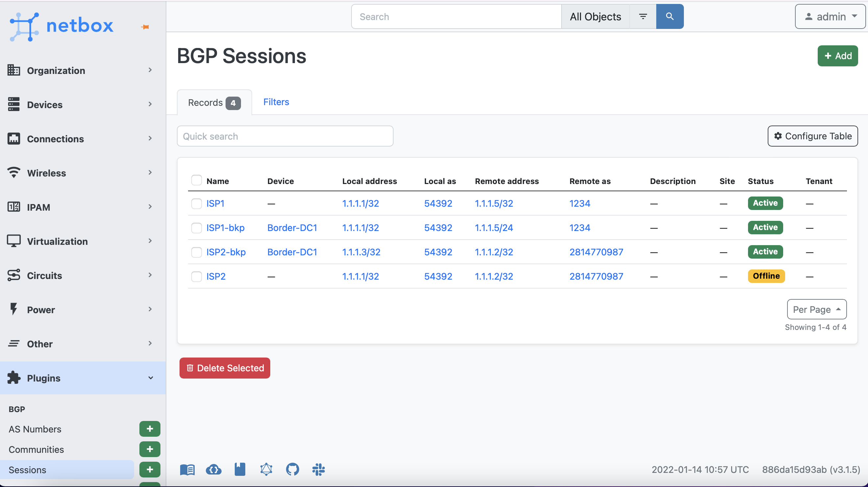Open Sessions in the BGP menu

(x=28, y=470)
